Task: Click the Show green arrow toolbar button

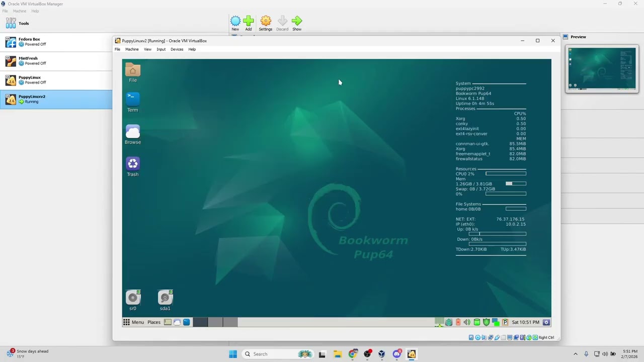Action: pos(297,23)
